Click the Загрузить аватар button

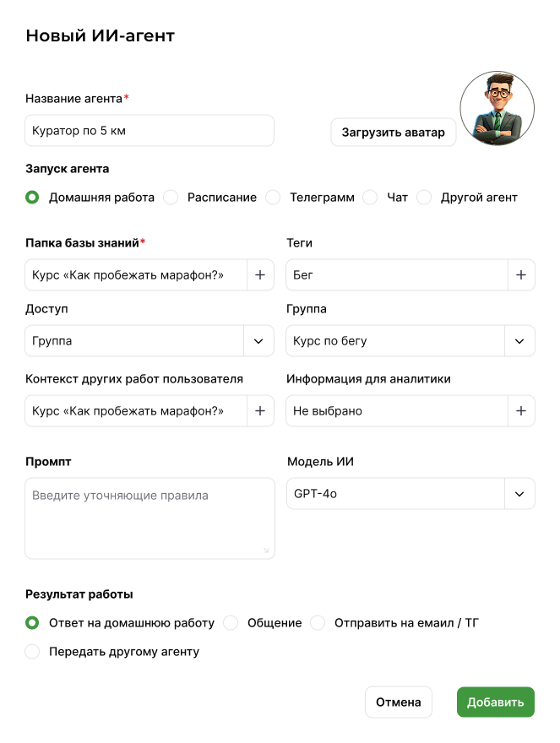[393, 133]
